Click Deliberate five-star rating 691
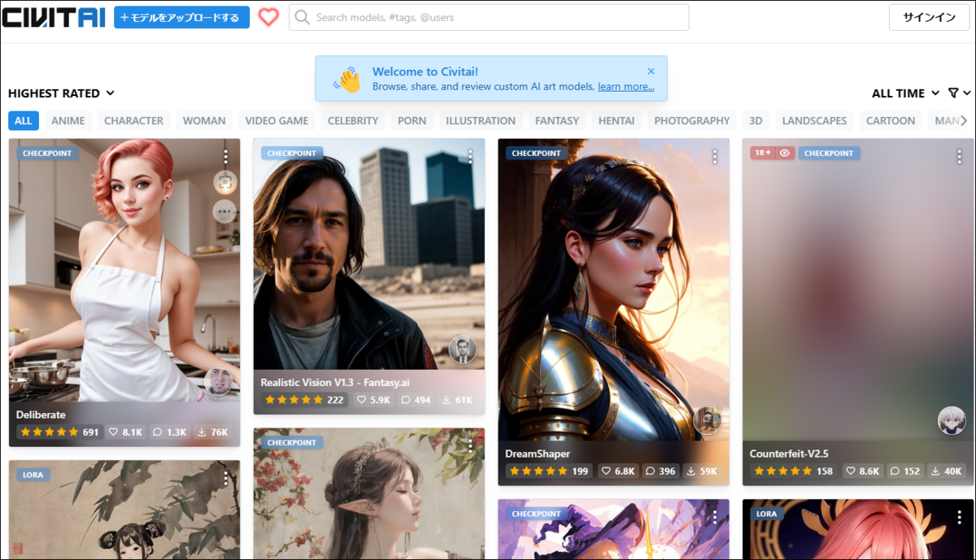The image size is (976, 560). click(x=59, y=432)
